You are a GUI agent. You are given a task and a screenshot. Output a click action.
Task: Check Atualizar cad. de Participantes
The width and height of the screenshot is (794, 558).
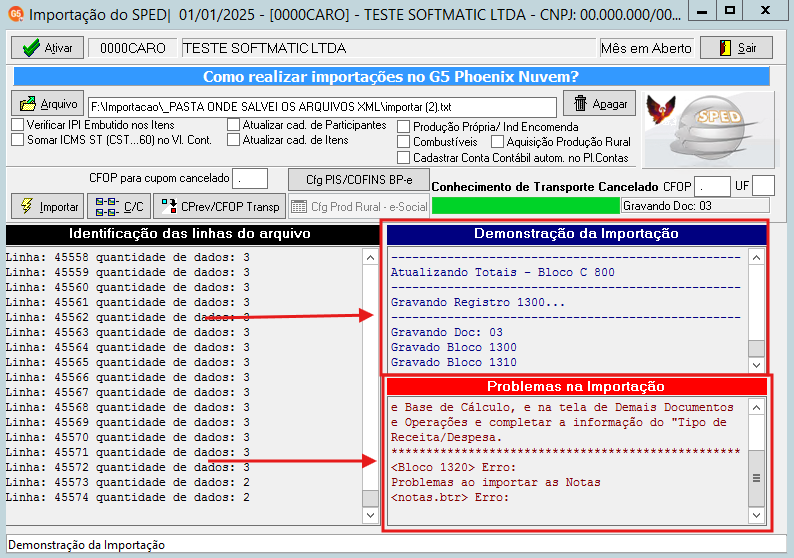pyautogui.click(x=233, y=125)
